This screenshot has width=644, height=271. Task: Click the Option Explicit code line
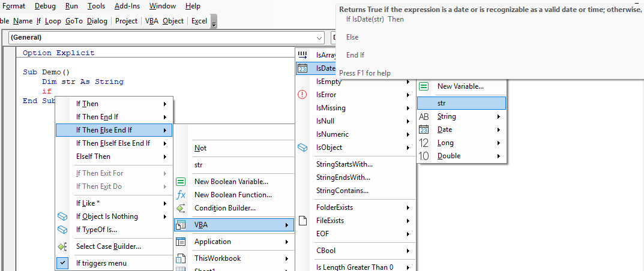(59, 53)
